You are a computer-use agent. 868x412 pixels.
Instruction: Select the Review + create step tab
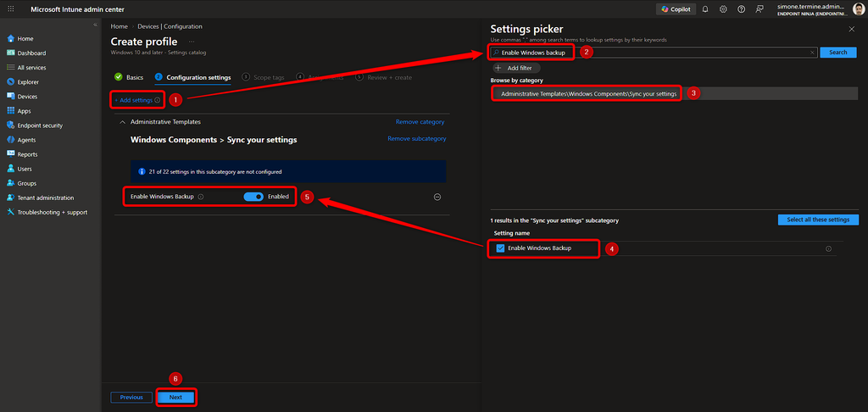click(x=384, y=77)
